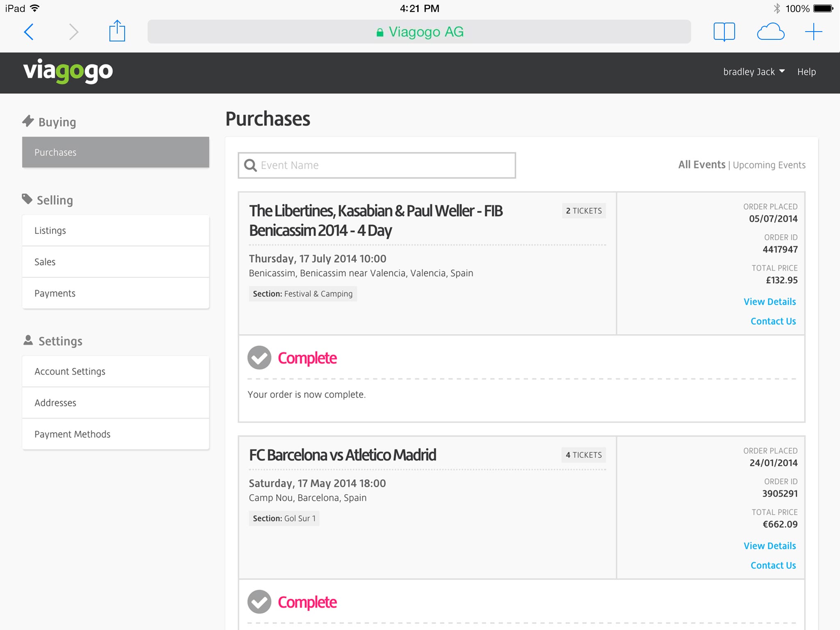Screen dimensions: 840x630
Task: Click View Details for order 4417947
Action: click(x=769, y=301)
